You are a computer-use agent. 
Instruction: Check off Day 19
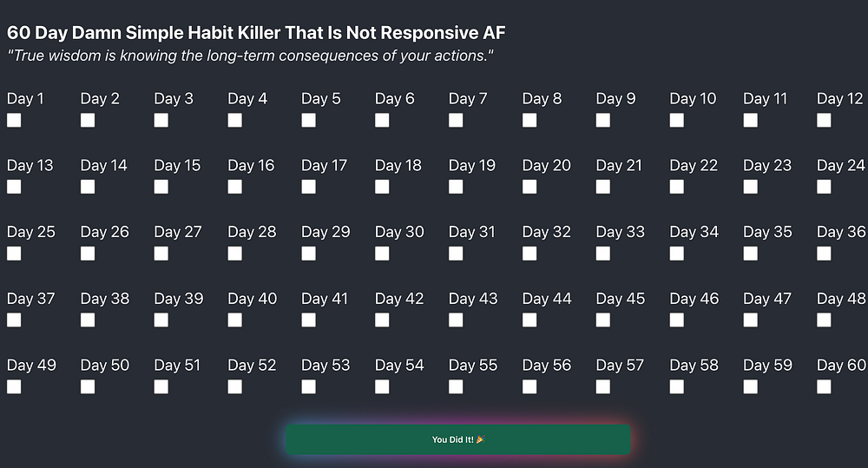[x=456, y=187]
